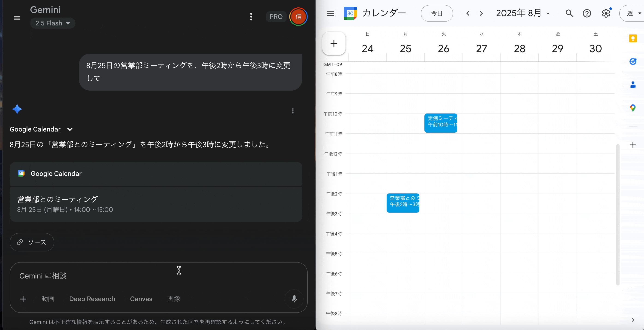Expand the Google Calendar response chevron
The image size is (644, 330).
(x=70, y=129)
